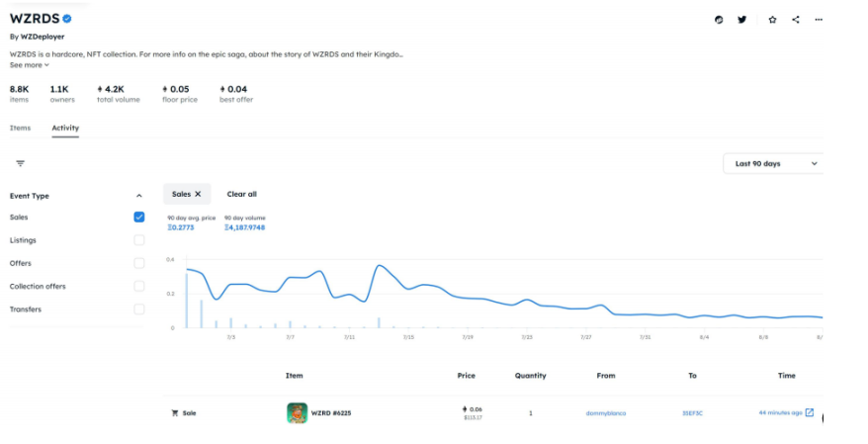This screenshot has height=444, width=868.
Task: Open the WZDeployer creator link
Action: [43, 37]
